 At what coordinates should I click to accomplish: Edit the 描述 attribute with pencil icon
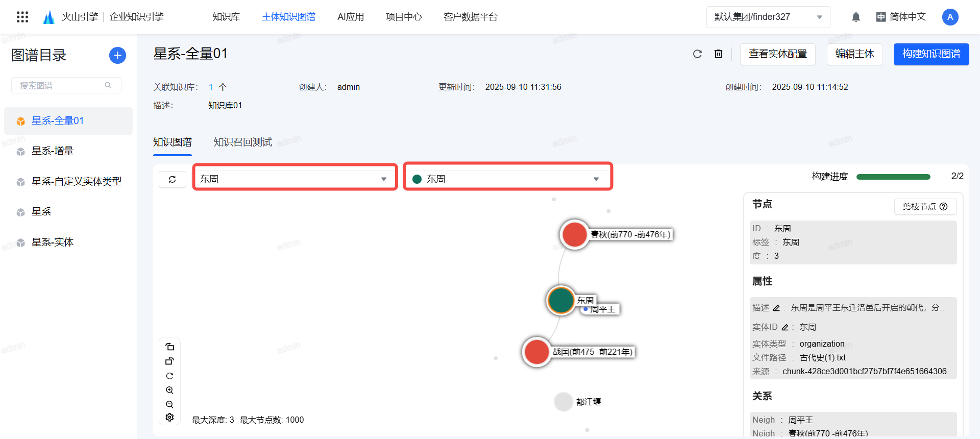click(x=776, y=308)
